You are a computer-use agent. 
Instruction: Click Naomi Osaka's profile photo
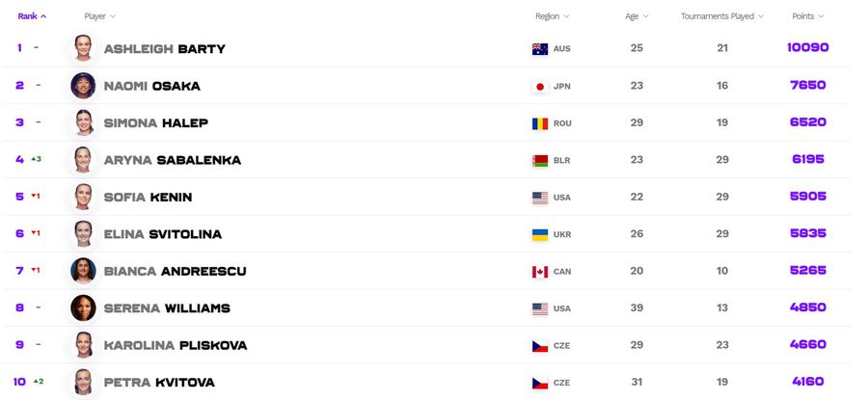click(83, 86)
